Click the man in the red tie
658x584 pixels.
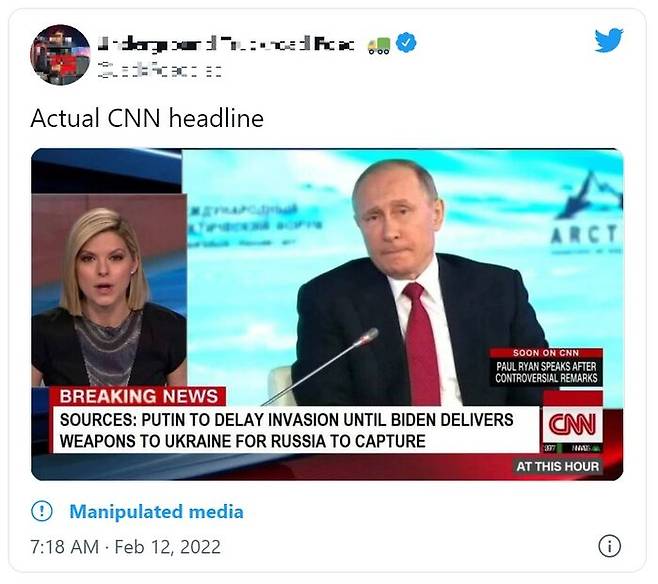click(x=410, y=290)
